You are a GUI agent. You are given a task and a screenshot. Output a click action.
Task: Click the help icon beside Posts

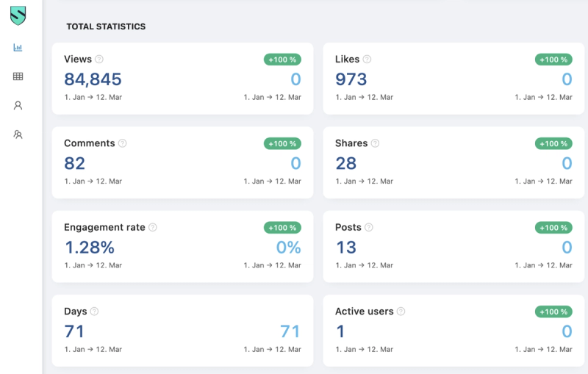pos(369,228)
